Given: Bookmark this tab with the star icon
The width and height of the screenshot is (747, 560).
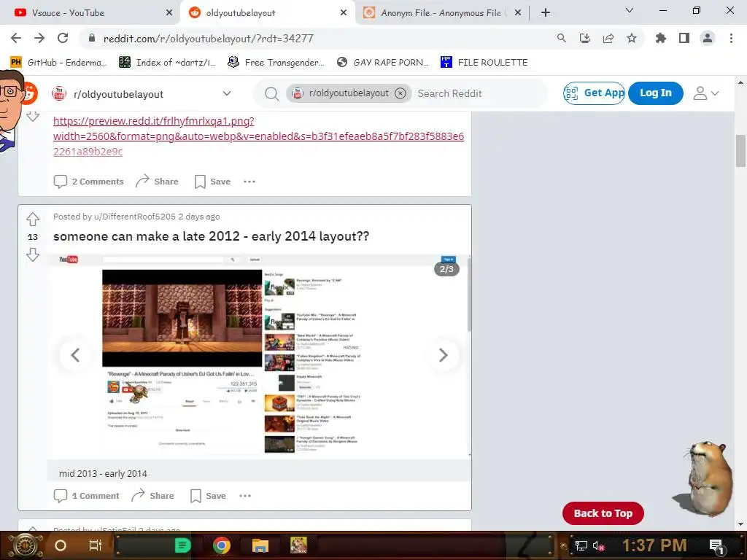Looking at the screenshot, I should coord(632,38).
